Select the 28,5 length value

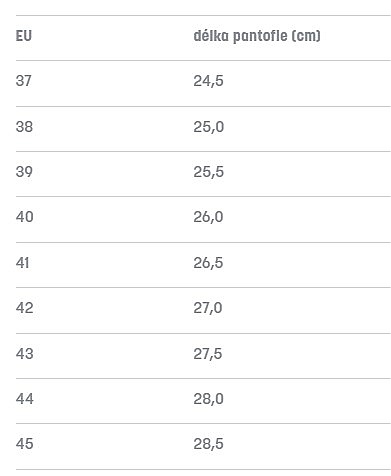(x=208, y=444)
